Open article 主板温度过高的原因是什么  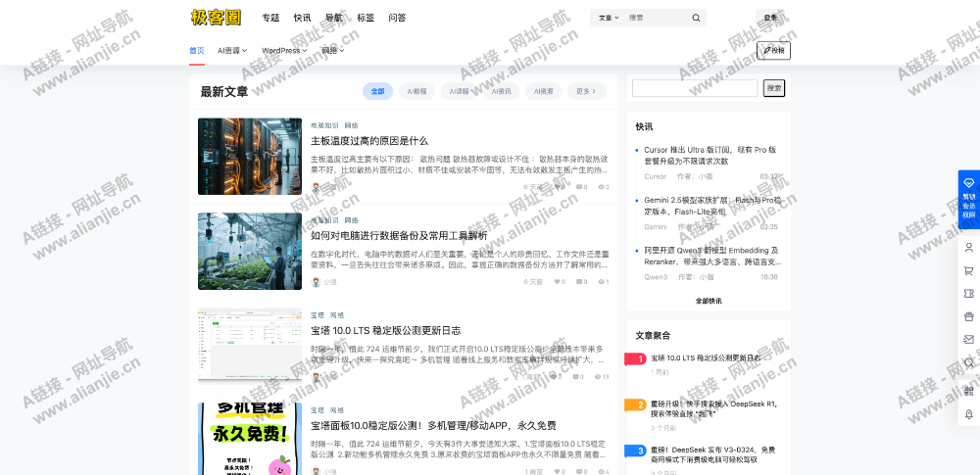[x=369, y=141]
